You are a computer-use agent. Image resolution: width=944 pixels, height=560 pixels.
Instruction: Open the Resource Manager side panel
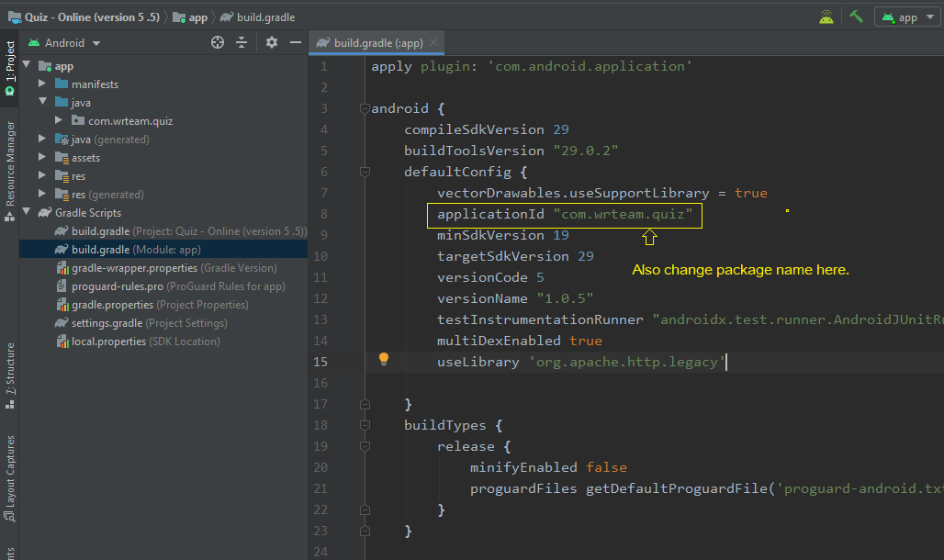click(x=9, y=171)
